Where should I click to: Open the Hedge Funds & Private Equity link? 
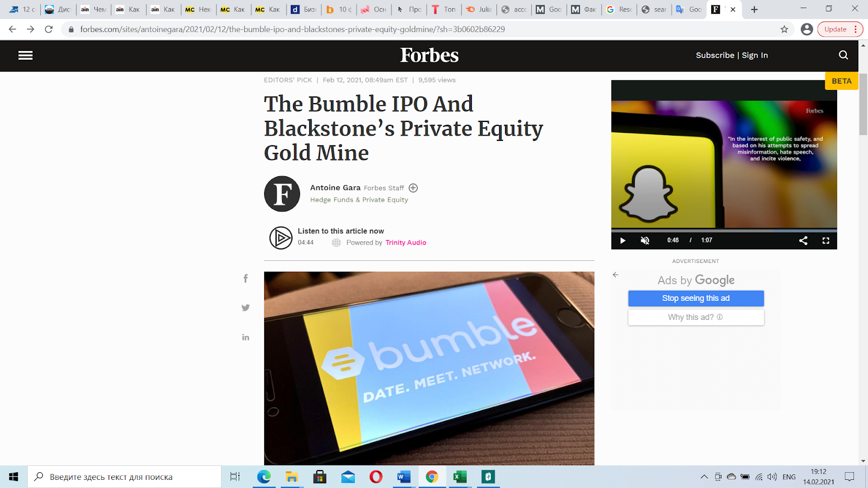(359, 200)
